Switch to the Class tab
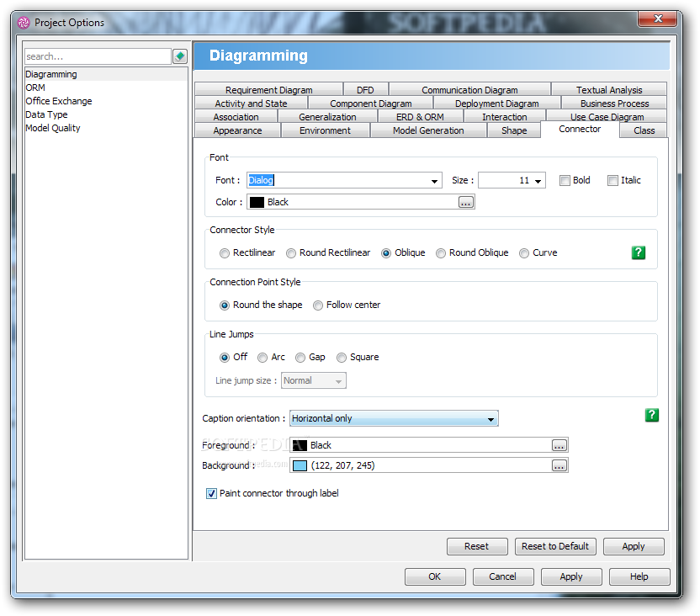Viewport: 700px width, 616px height. 644,130
